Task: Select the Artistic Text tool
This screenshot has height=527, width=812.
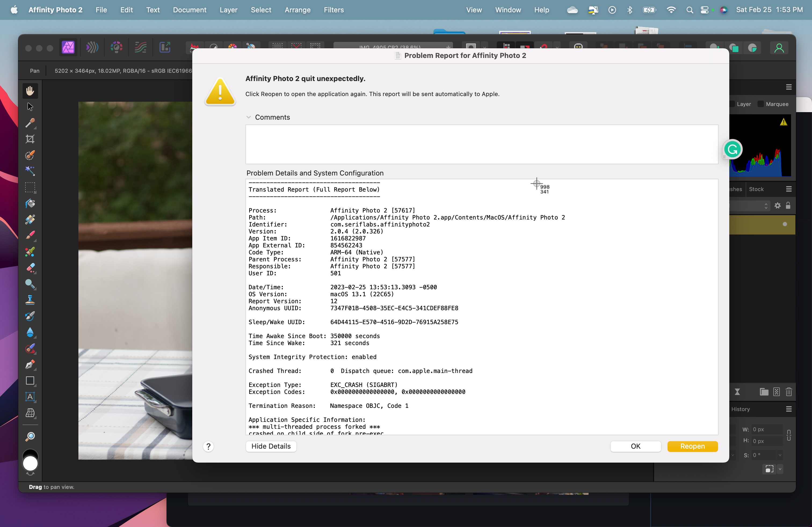Action: click(30, 397)
